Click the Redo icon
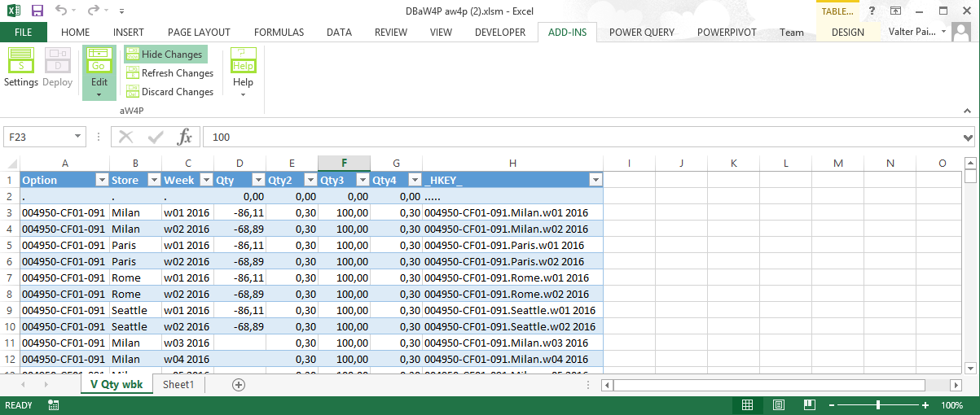This screenshot has height=415, width=980. (x=93, y=11)
